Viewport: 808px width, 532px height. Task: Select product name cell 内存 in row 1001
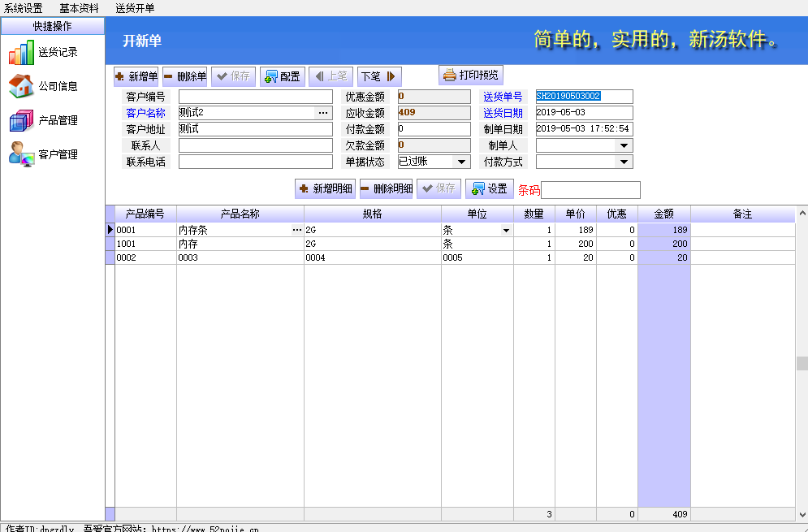click(x=240, y=244)
